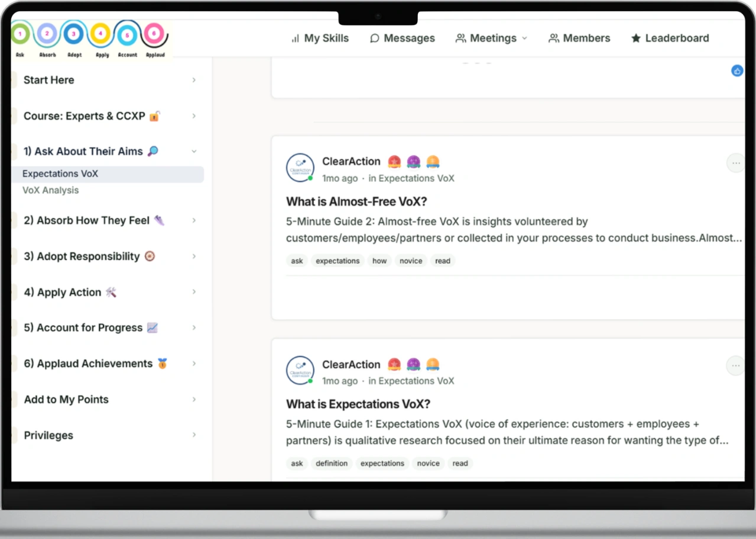
Task: Click red badge on Almost-Free VoX post
Action: (x=394, y=162)
